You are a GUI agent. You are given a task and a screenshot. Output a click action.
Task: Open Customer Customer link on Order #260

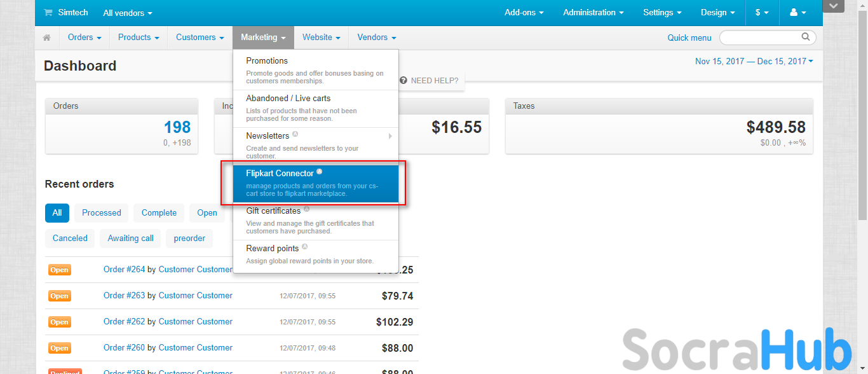point(196,347)
